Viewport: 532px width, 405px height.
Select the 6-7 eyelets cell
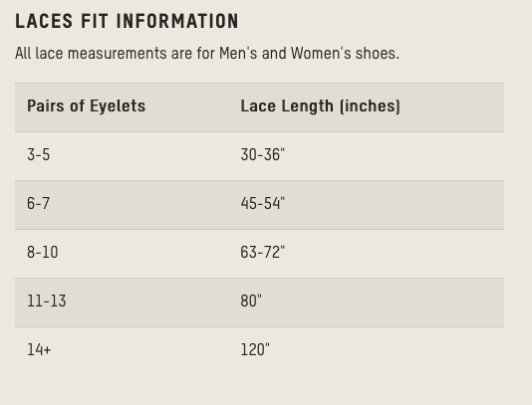coord(38,204)
